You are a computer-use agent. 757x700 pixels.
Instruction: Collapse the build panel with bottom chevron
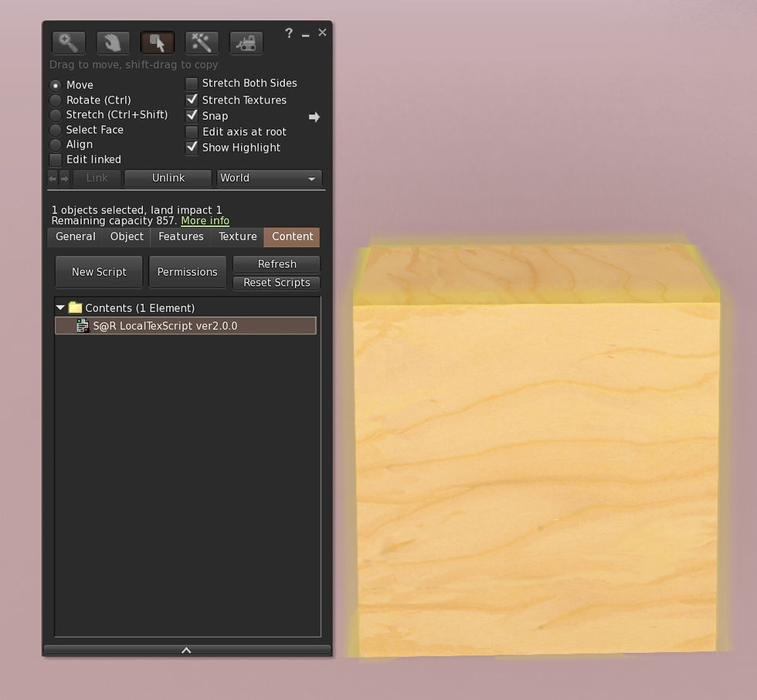point(187,651)
